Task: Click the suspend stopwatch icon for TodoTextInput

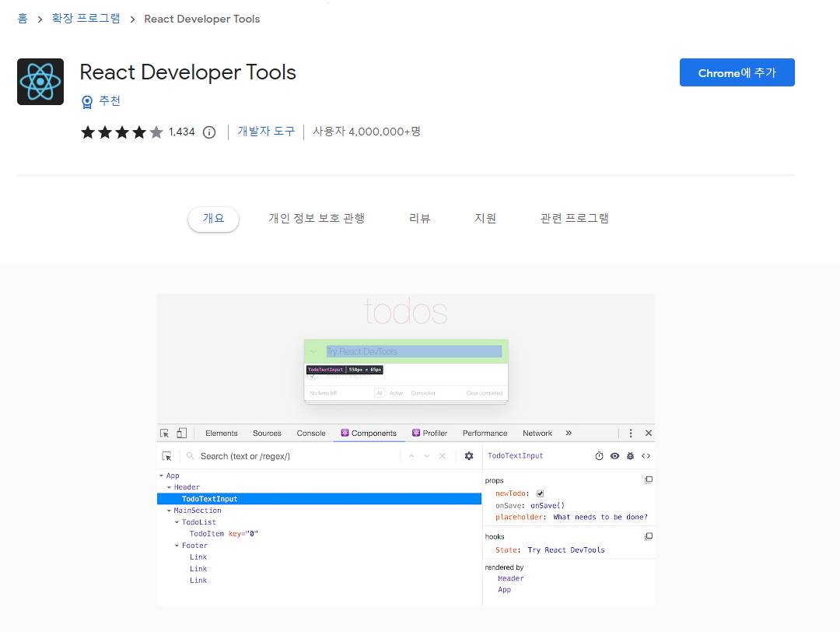Action: (x=599, y=456)
